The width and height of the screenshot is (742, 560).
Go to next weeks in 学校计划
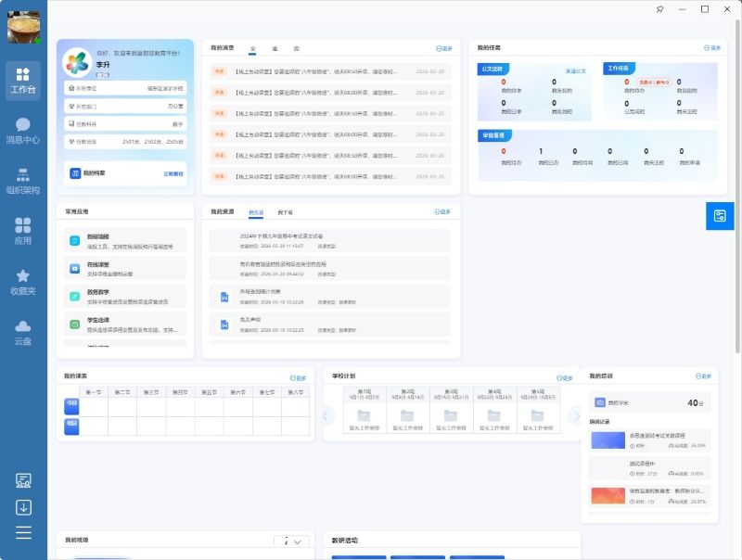coord(574,415)
